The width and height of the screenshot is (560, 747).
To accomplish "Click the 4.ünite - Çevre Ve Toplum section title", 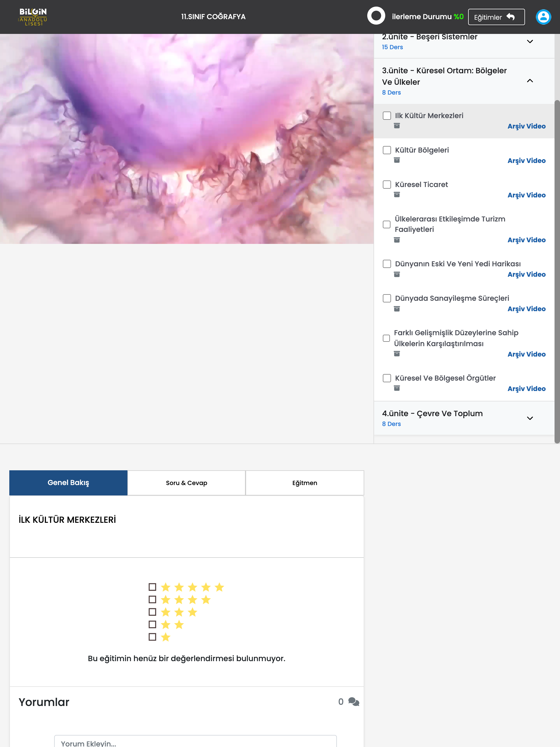I will pyautogui.click(x=432, y=413).
